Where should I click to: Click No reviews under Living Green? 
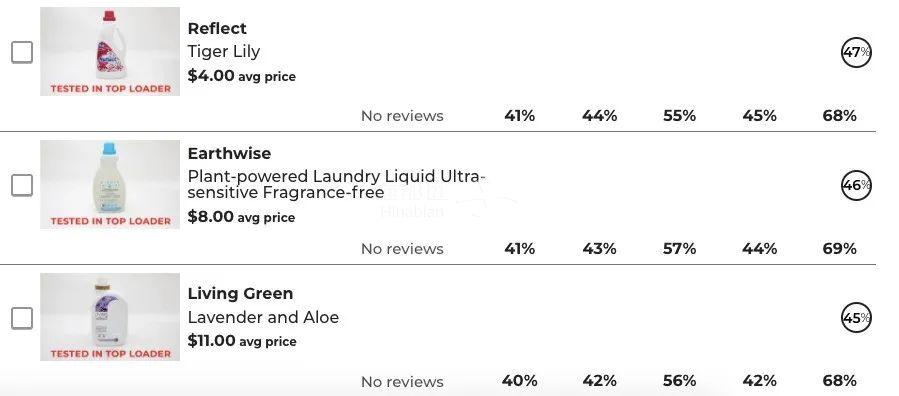(402, 382)
